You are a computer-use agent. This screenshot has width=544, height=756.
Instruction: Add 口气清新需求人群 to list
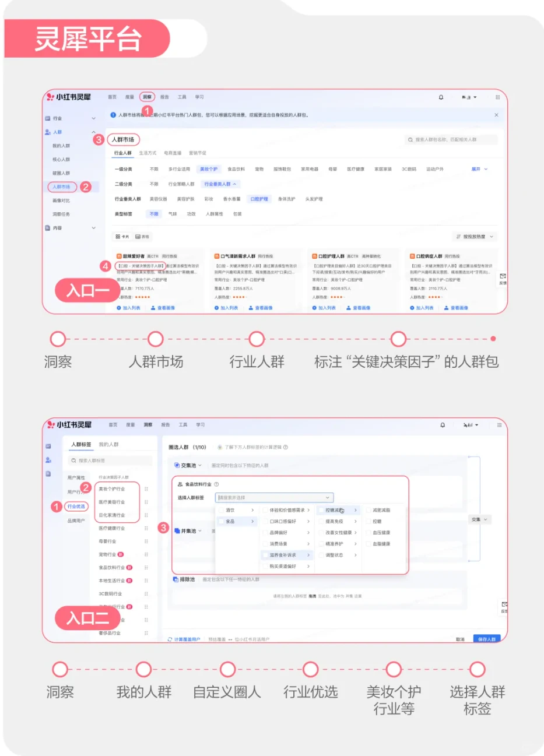pyautogui.click(x=226, y=308)
